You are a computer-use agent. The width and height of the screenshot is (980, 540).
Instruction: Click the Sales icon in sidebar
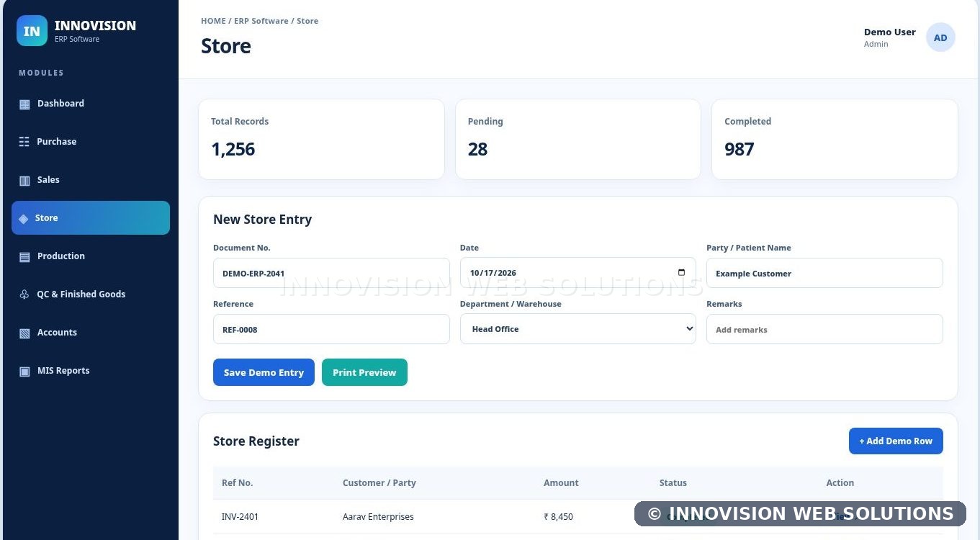(24, 180)
